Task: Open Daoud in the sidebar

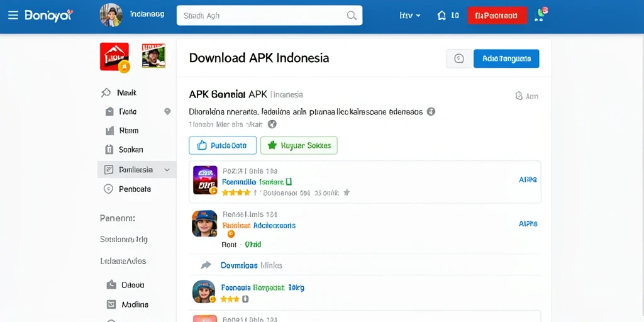Action: [x=133, y=285]
